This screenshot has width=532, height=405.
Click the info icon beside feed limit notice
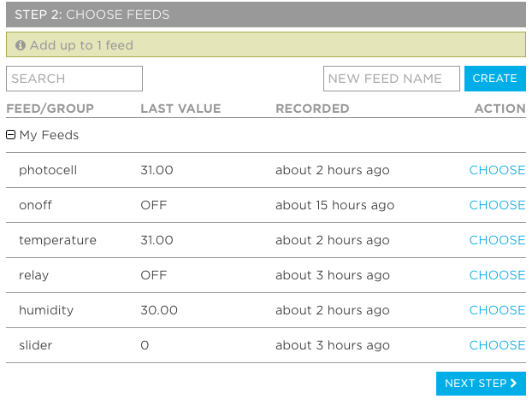click(21, 45)
